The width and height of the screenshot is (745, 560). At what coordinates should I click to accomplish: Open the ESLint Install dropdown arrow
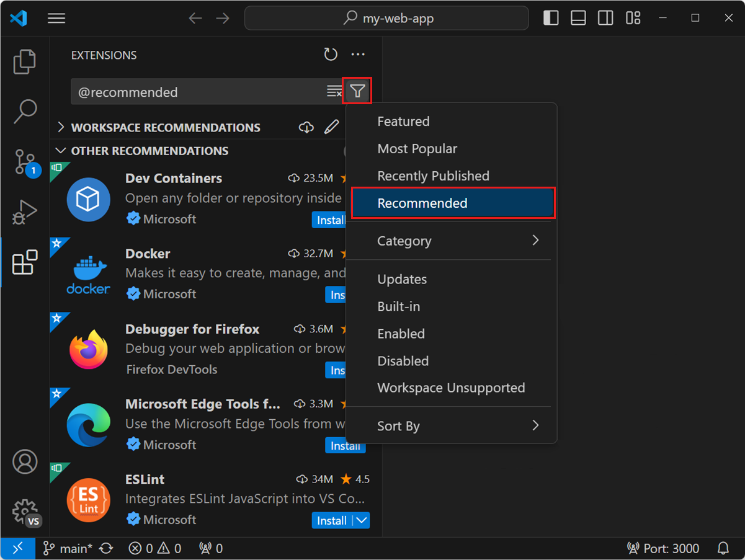tap(363, 520)
